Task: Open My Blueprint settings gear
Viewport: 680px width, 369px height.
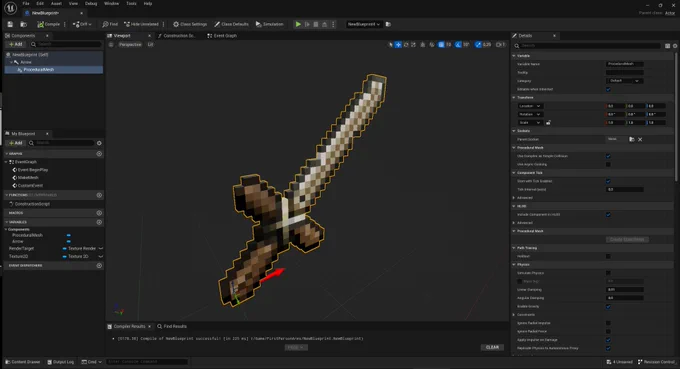Action: (99, 143)
